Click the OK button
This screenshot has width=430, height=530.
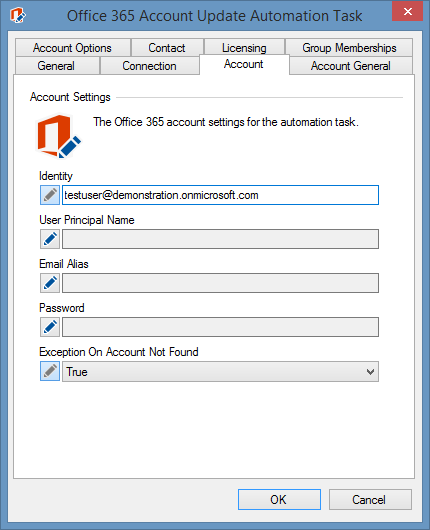point(279,499)
